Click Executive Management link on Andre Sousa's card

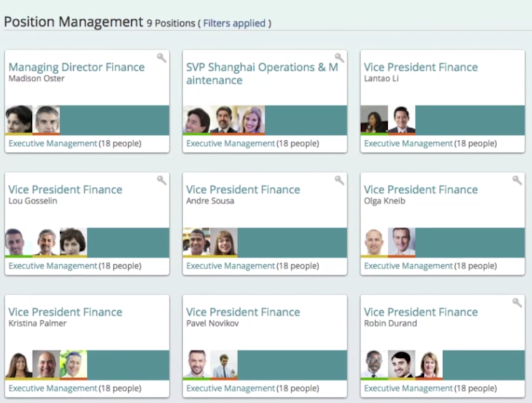(231, 266)
